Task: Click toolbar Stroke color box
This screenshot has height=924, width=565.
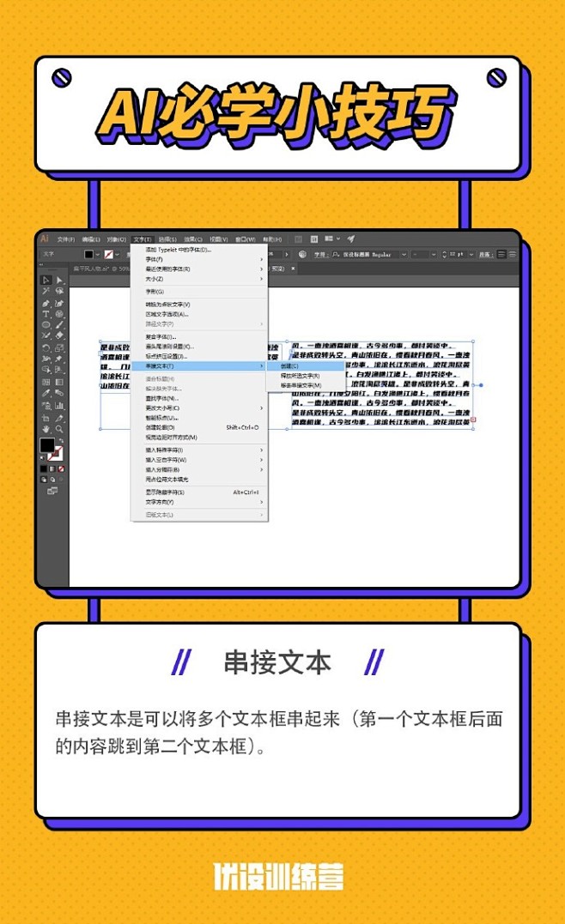Action: tap(56, 454)
